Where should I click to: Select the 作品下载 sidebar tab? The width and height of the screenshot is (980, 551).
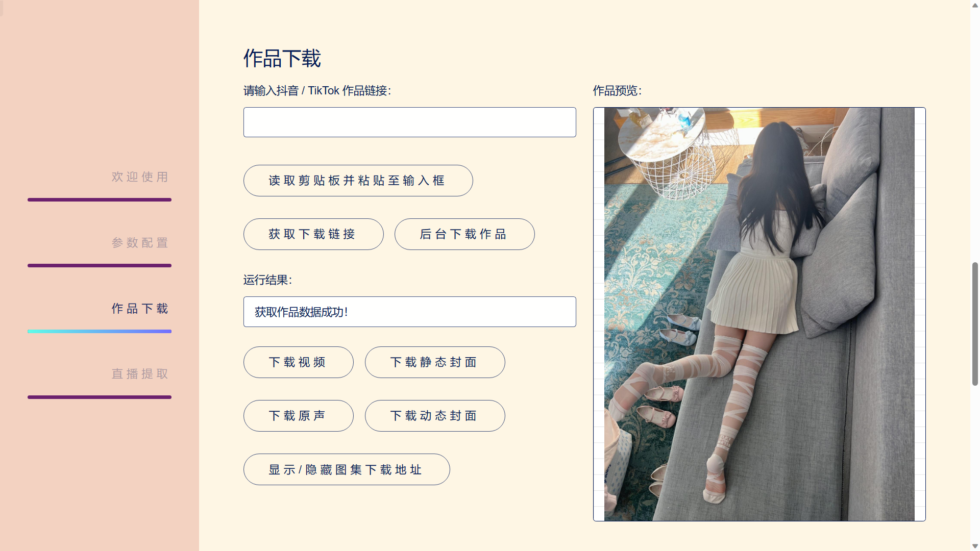[140, 309]
